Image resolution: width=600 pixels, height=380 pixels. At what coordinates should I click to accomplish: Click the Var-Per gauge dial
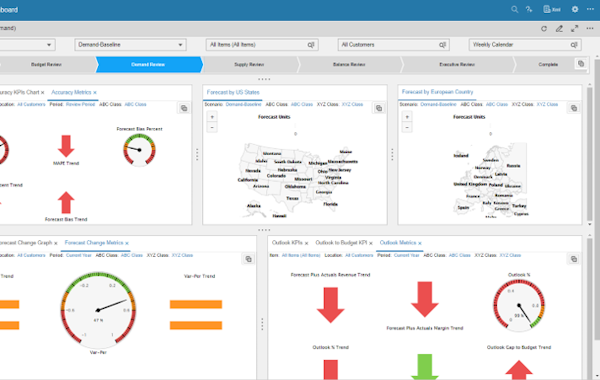point(98,310)
